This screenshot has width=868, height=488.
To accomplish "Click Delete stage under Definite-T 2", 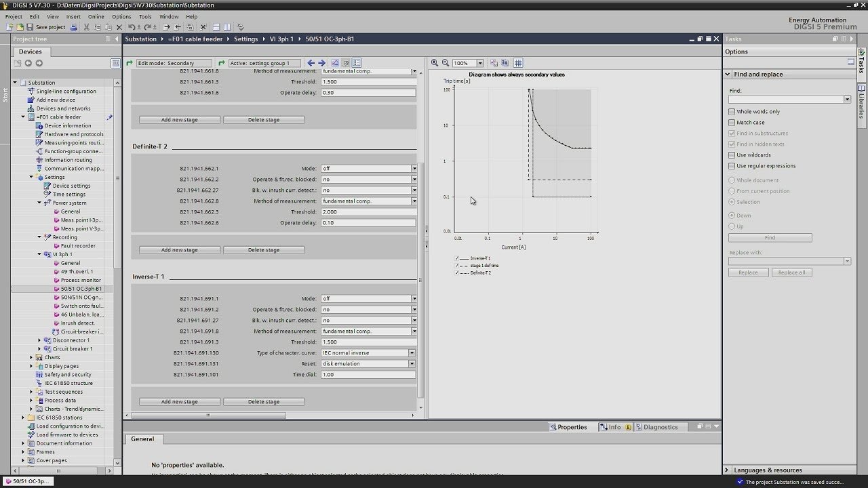I will pos(264,250).
